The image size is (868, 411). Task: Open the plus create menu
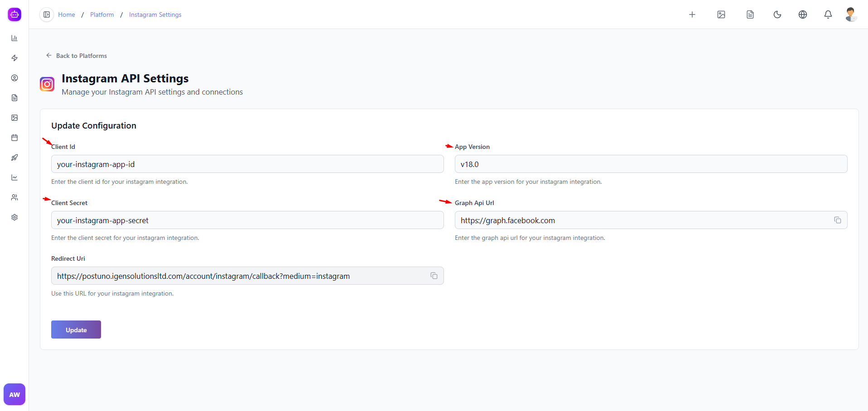(692, 14)
